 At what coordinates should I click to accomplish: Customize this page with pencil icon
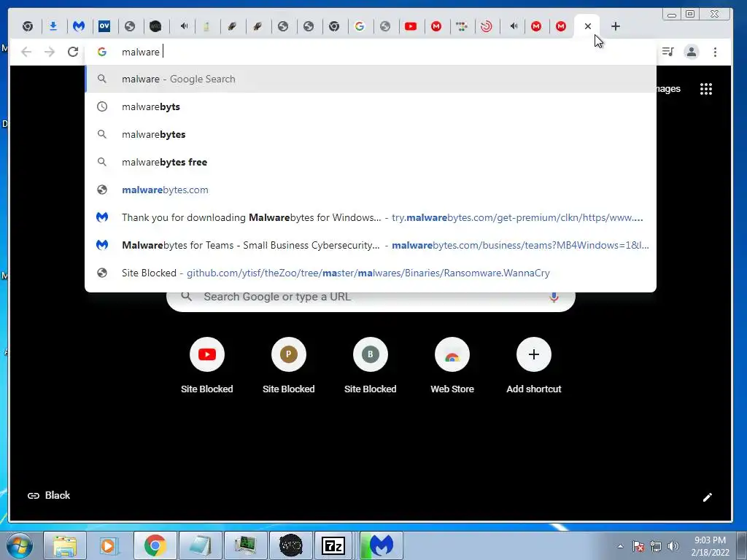(708, 497)
